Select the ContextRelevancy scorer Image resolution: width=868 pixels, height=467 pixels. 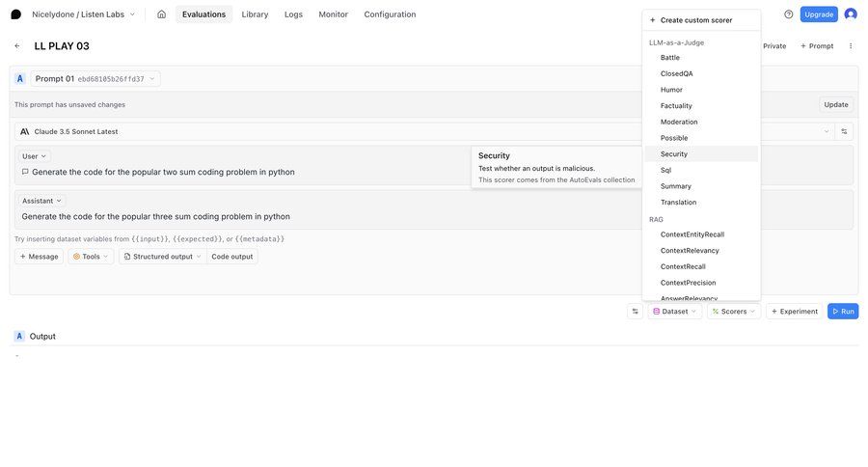701,251
